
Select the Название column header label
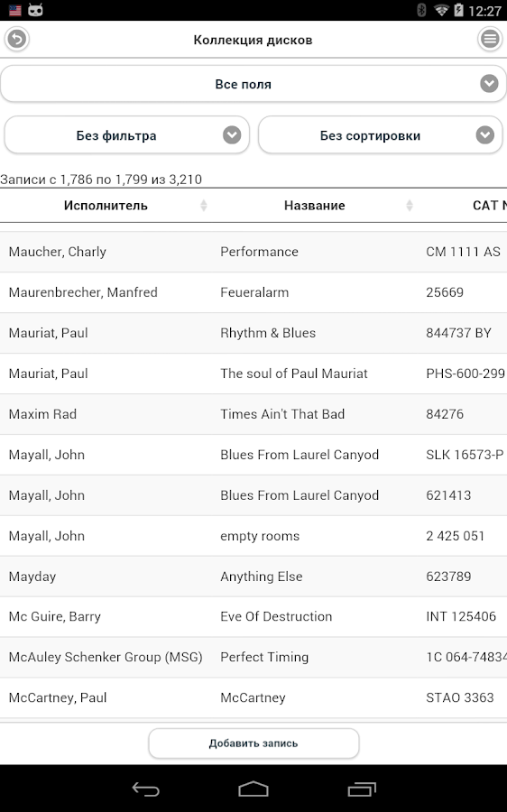314,206
